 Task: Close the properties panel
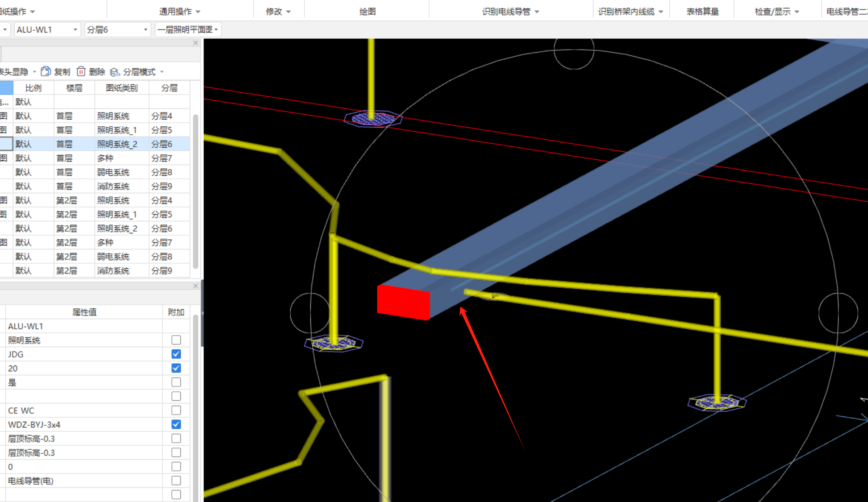coord(196,286)
